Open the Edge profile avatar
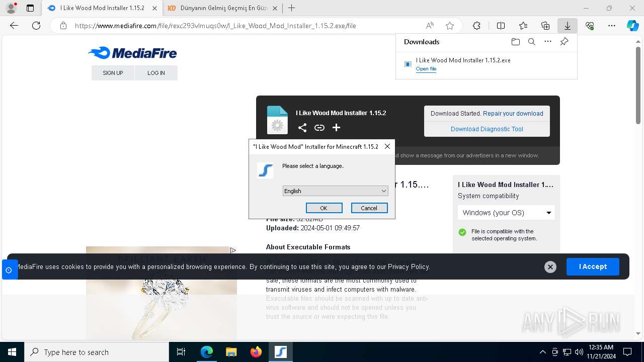Image resolution: width=644 pixels, height=362 pixels. click(11, 8)
